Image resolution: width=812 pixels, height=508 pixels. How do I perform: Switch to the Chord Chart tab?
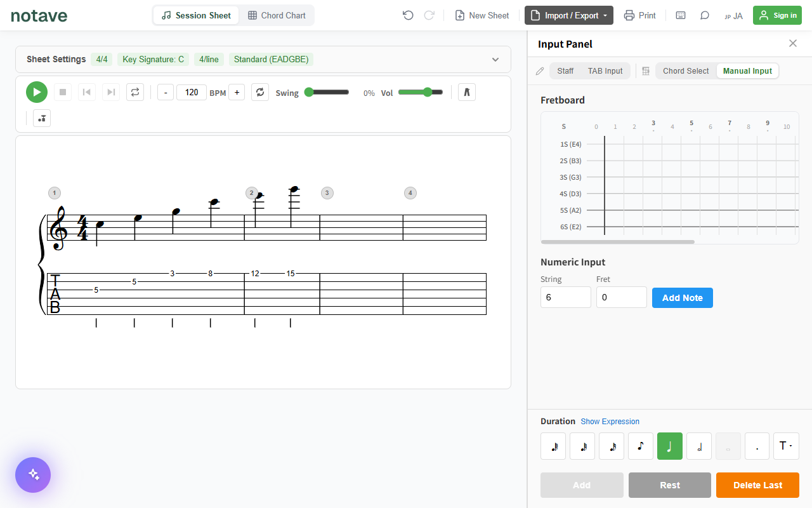pos(277,15)
